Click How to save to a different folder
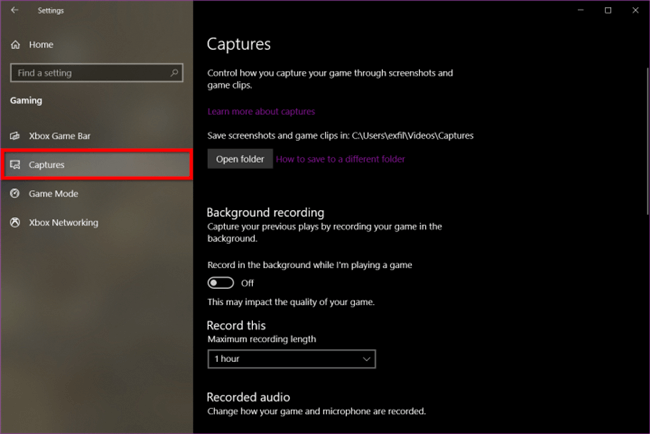 pyautogui.click(x=340, y=159)
